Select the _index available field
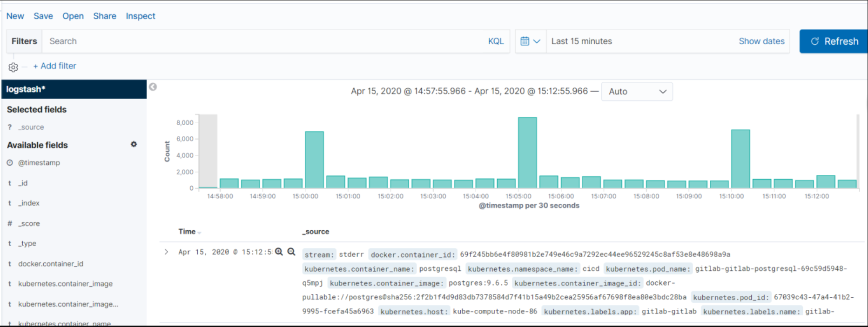The height and width of the screenshot is (327, 868). 29,203
